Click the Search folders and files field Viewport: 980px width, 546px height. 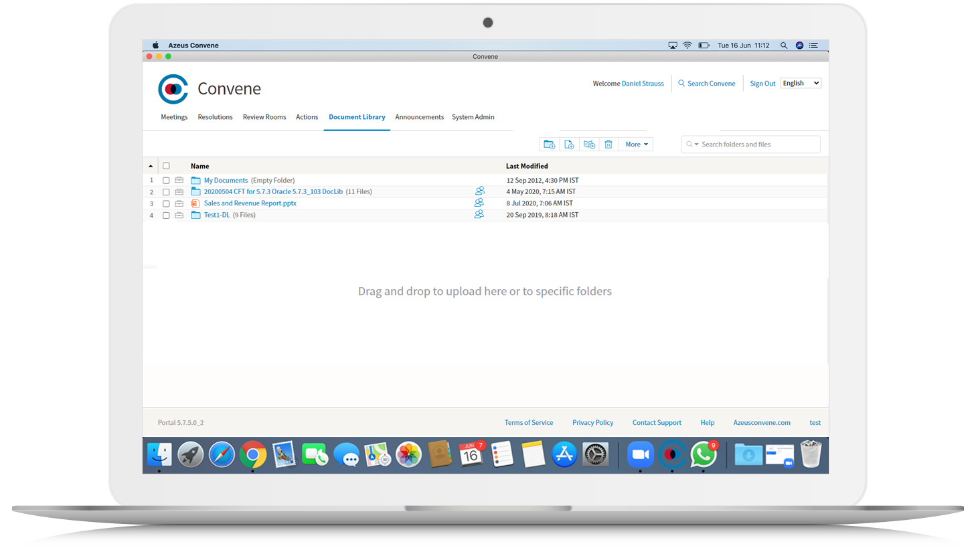click(750, 145)
